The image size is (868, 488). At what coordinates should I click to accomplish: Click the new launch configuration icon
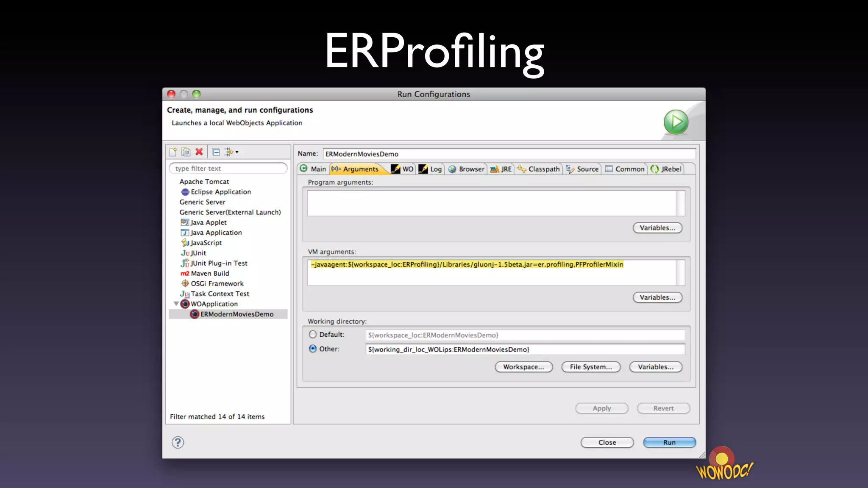173,152
